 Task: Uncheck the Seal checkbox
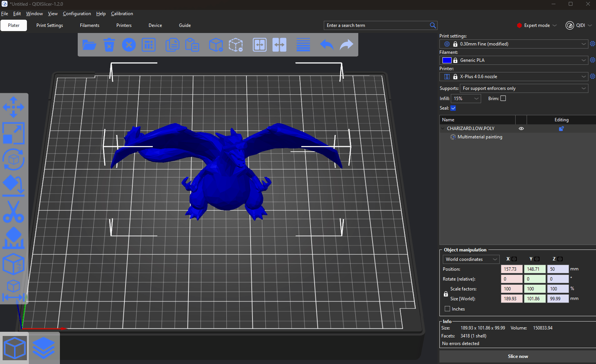pos(453,108)
